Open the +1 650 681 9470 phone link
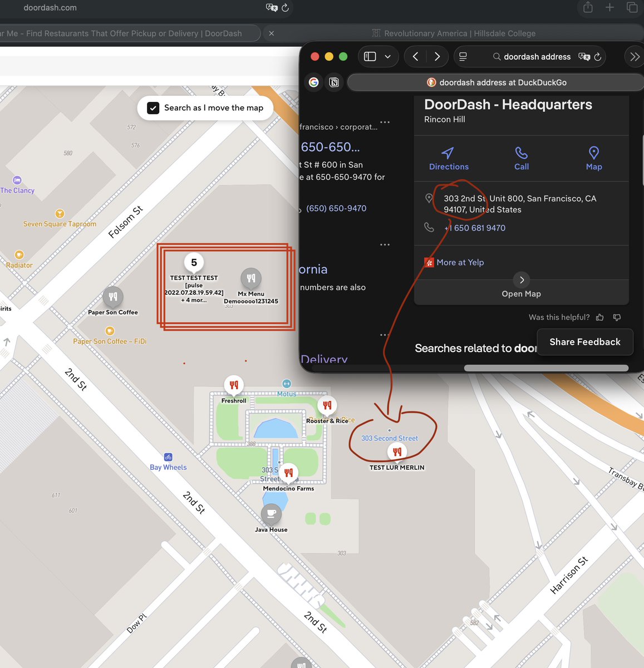This screenshot has width=644, height=668. pyautogui.click(x=475, y=228)
